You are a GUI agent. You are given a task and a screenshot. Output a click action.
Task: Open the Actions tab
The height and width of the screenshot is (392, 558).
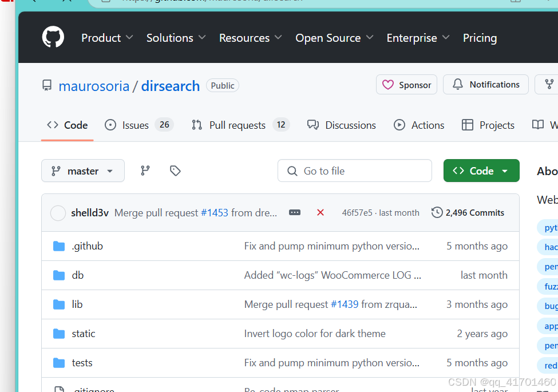pos(419,125)
